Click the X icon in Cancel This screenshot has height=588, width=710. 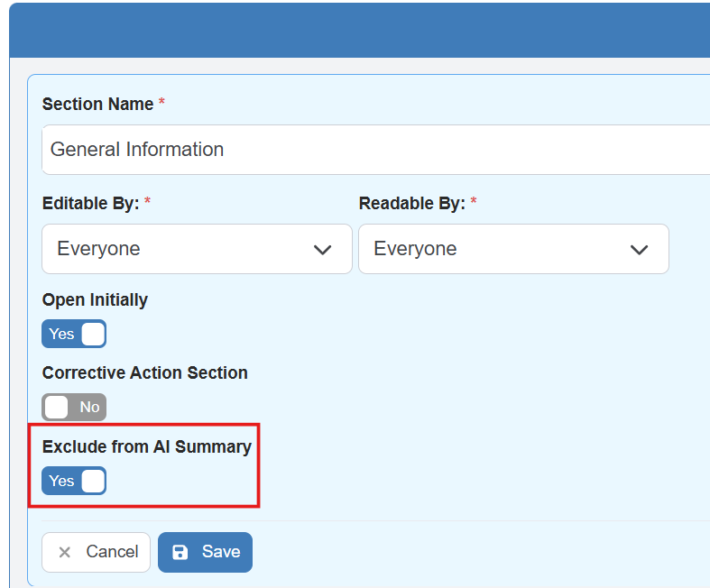tap(64, 552)
